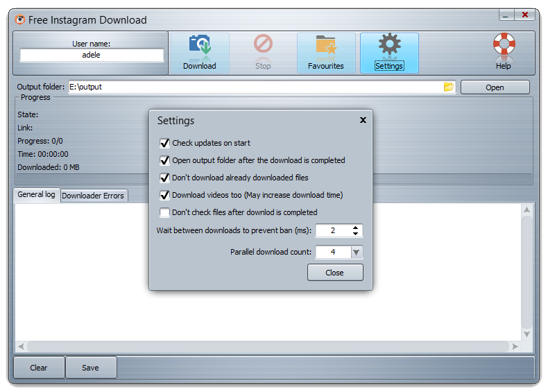The width and height of the screenshot is (548, 392).
Task: Enable Don't check files after download
Action: tap(164, 212)
